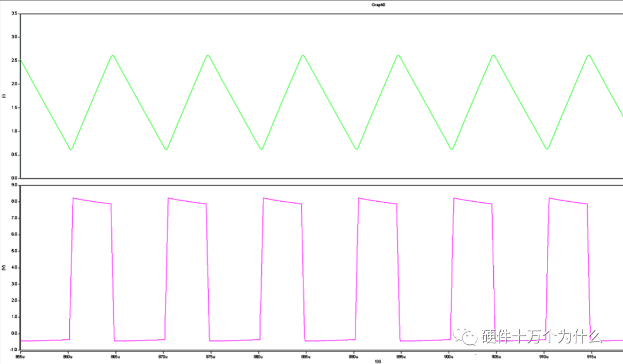Screen dimensions: 623x364
Task: Click the first peak of green triangle waveform
Action: click(x=112, y=56)
